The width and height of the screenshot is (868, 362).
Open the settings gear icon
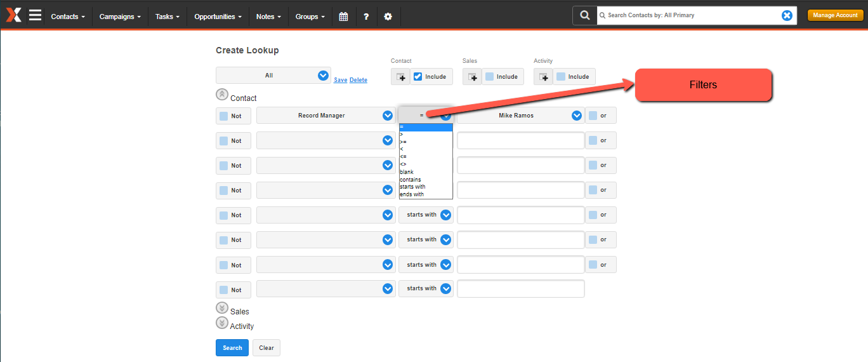coord(388,17)
